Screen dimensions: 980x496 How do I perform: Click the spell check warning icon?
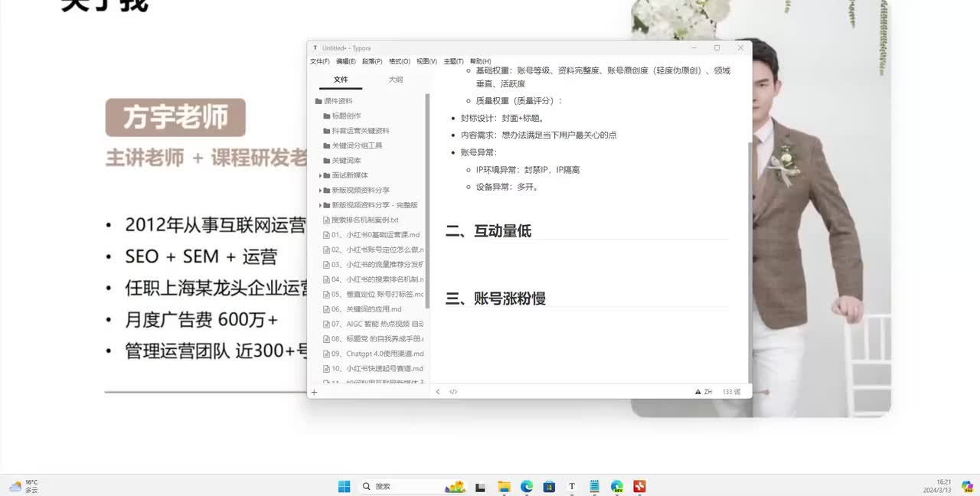click(697, 392)
